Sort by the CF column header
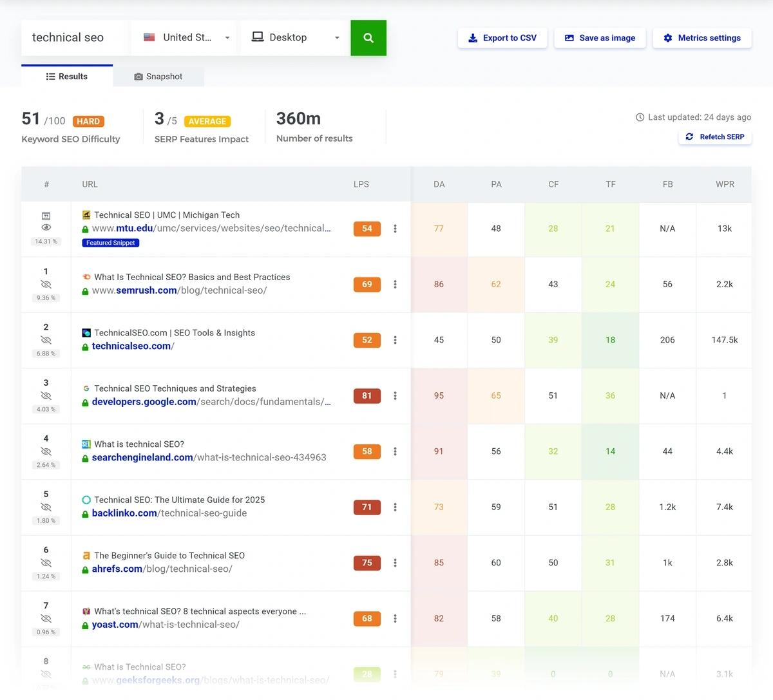The height and width of the screenshot is (700, 773). (553, 184)
